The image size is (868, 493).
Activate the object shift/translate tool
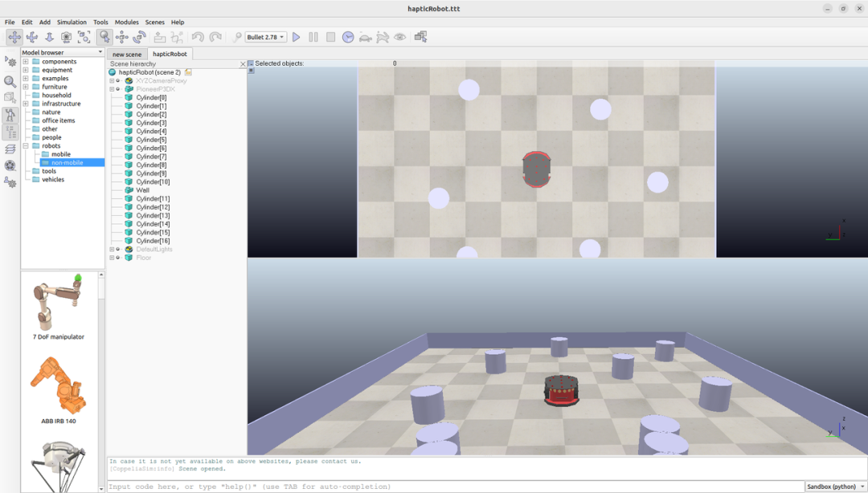tap(122, 37)
